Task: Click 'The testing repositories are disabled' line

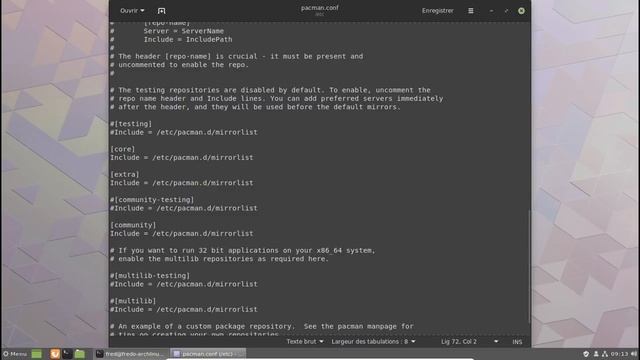Action: (270, 90)
